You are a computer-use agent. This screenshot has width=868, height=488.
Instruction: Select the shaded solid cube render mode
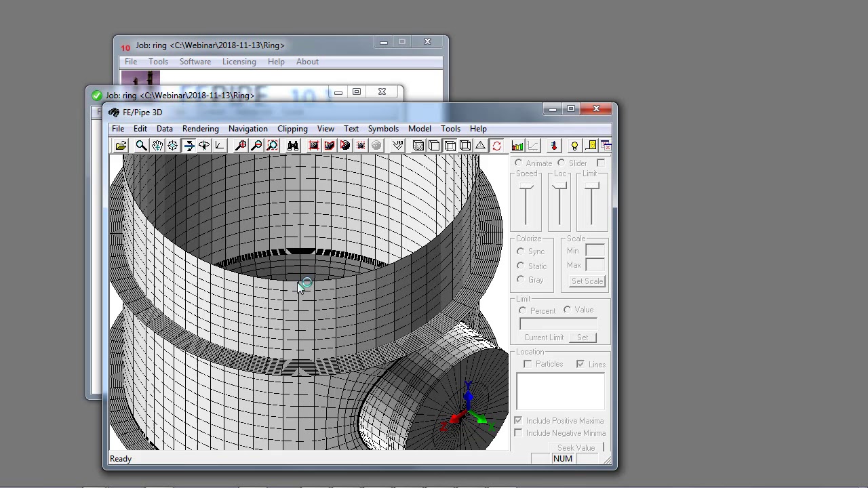pos(418,146)
